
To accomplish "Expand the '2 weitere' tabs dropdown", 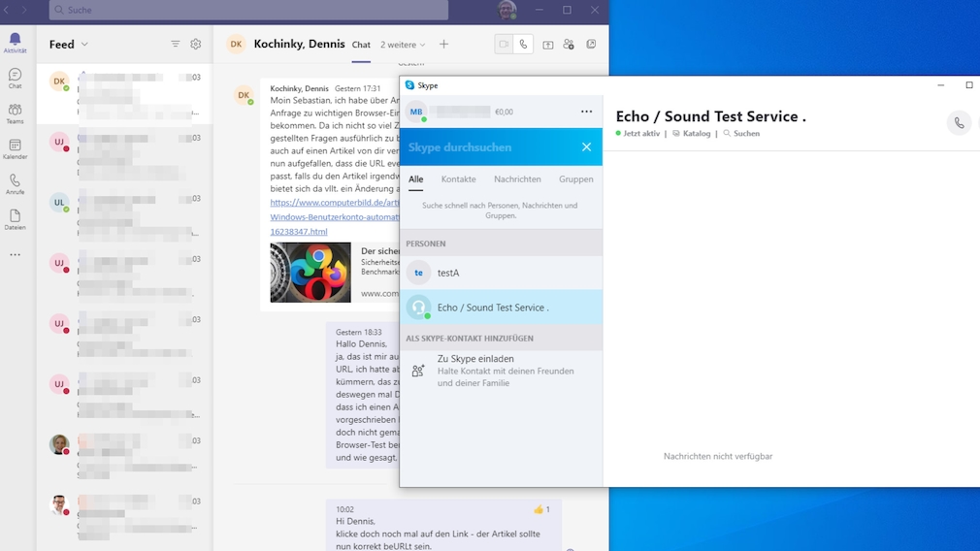I will tap(403, 45).
